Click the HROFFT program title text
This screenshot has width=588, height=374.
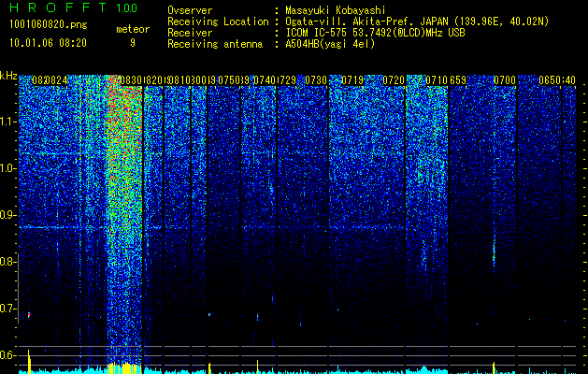tap(59, 7)
